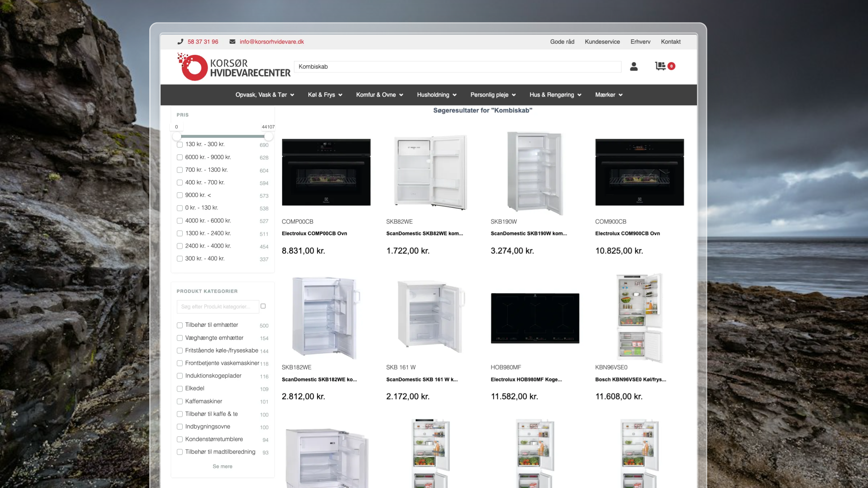Check the Elkedel category

point(180,389)
